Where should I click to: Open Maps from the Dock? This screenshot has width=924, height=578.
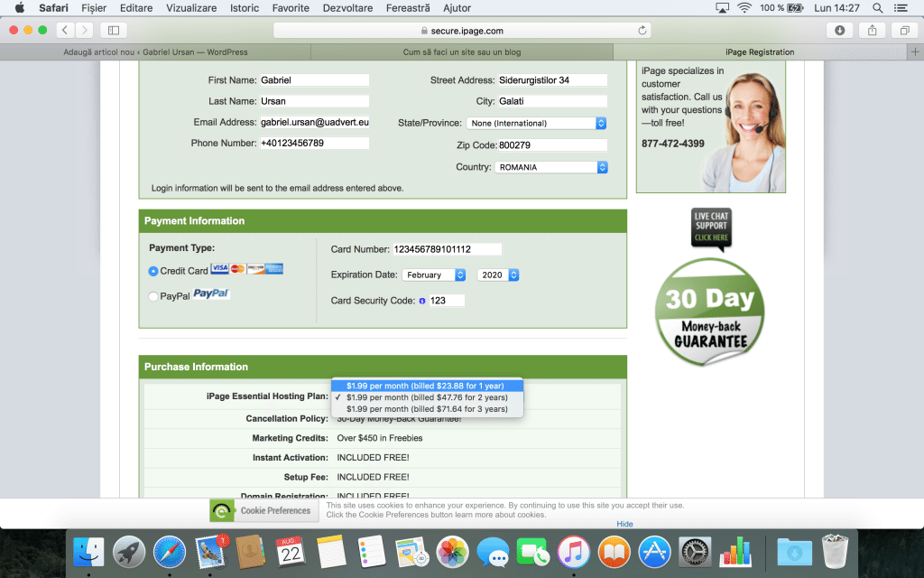411,554
